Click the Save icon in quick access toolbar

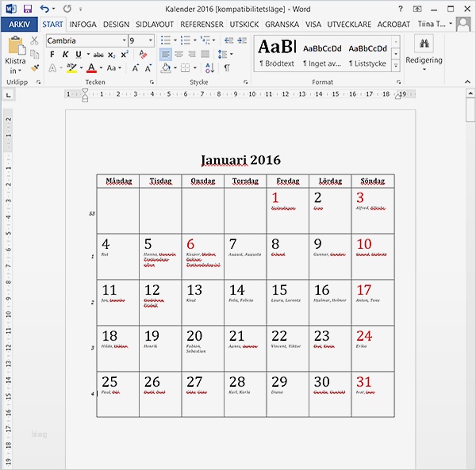tap(28, 9)
